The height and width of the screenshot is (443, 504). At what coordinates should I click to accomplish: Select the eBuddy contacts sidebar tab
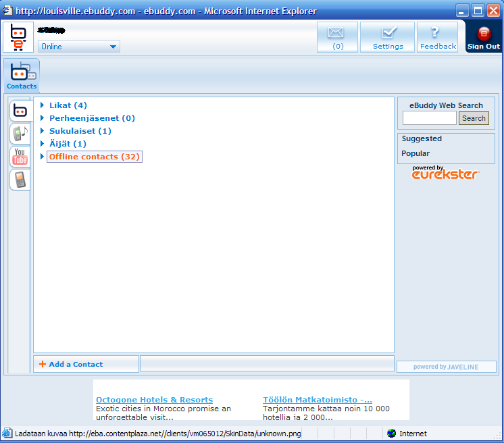click(20, 111)
